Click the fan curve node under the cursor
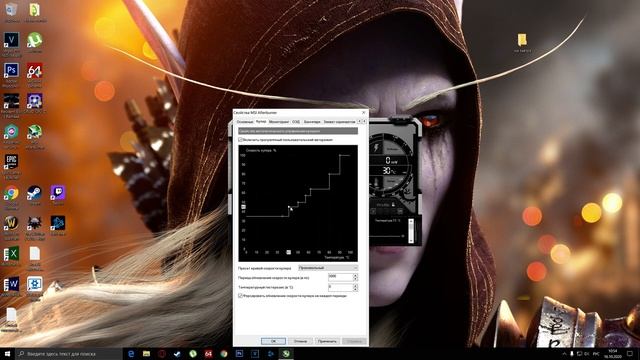640x360 pixels. [289, 207]
